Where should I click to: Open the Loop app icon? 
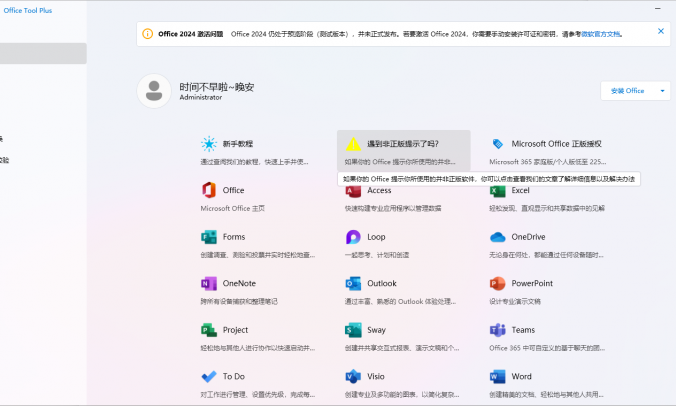(x=353, y=237)
